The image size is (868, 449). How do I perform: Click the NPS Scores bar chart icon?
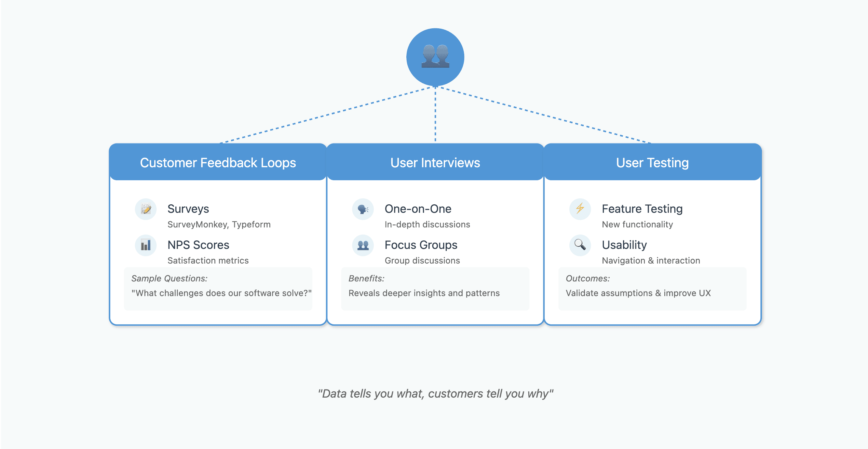coord(145,245)
